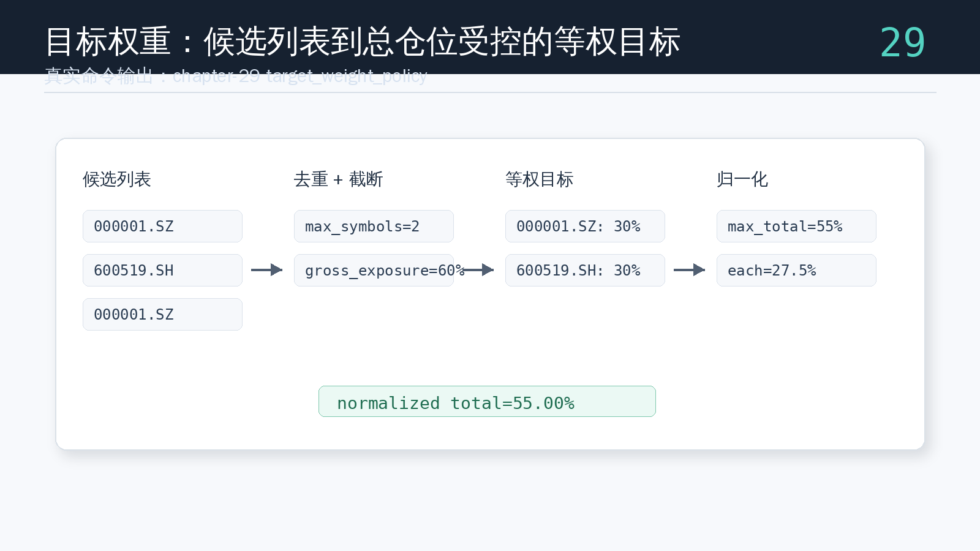Click the max_symbols=2 box
This screenshot has height=551, width=980.
click(x=374, y=227)
